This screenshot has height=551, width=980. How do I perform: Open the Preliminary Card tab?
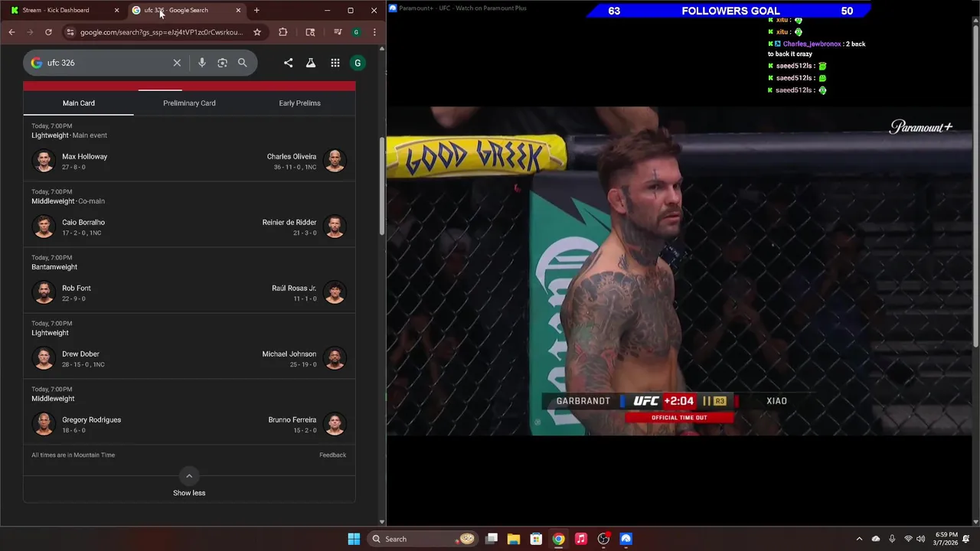[x=189, y=103]
